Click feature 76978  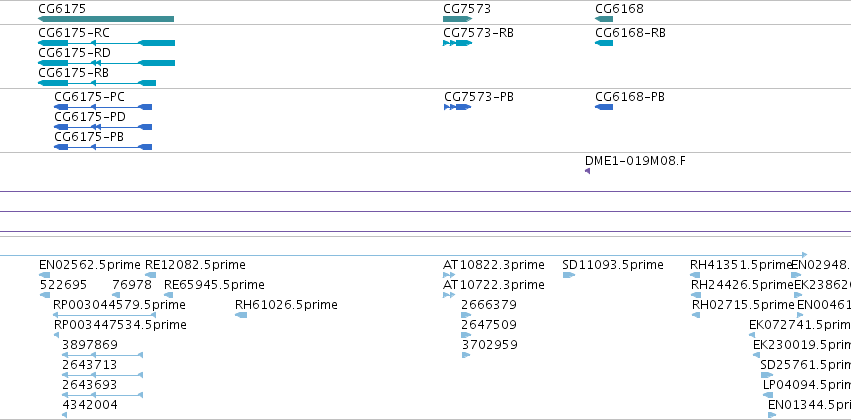tap(132, 285)
